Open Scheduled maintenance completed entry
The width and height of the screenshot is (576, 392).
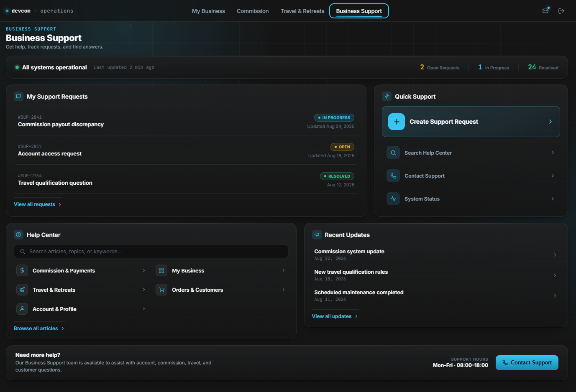pyautogui.click(x=436, y=296)
